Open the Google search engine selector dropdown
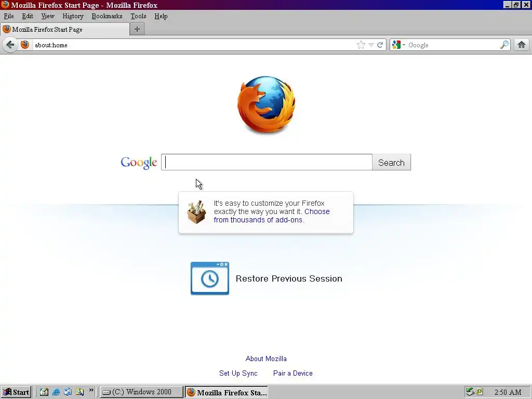 click(x=398, y=45)
